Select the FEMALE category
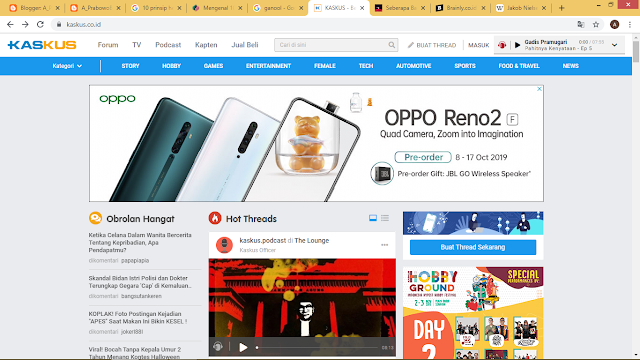 [325, 66]
